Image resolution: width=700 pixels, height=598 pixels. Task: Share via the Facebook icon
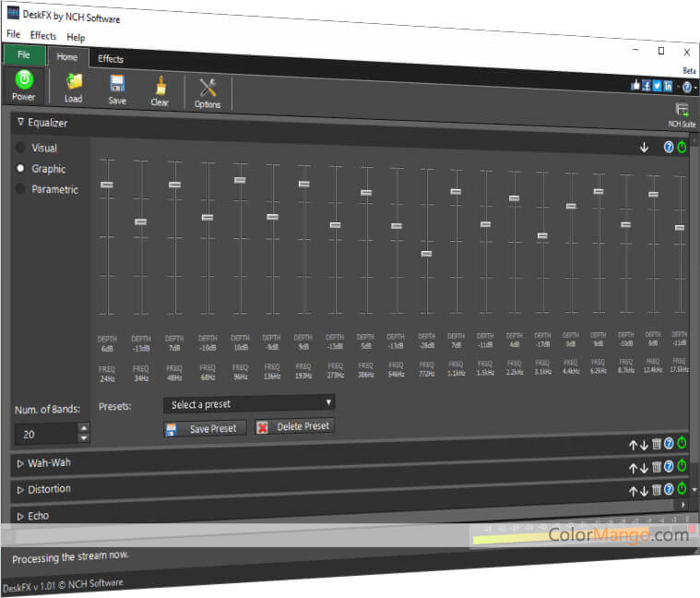pos(646,85)
